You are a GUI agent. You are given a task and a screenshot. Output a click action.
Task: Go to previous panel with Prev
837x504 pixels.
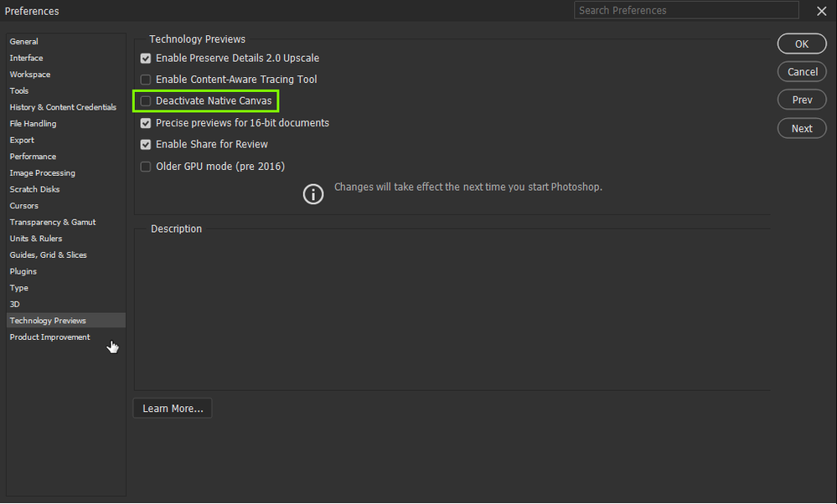(802, 100)
